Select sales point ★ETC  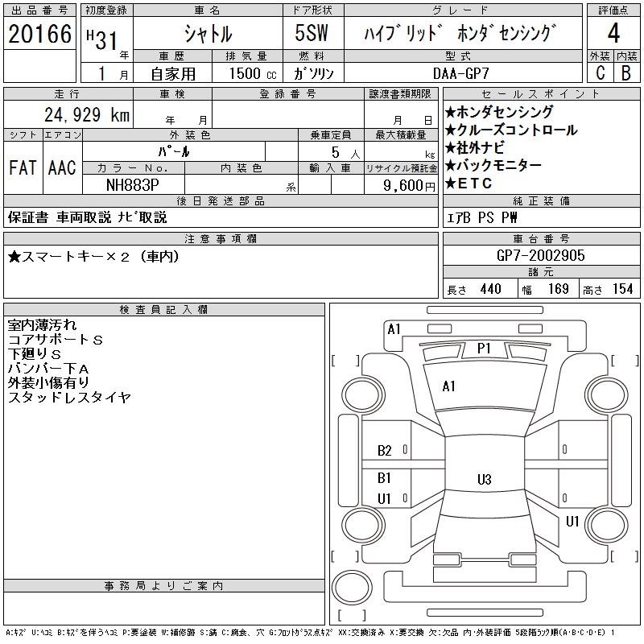pos(469,184)
